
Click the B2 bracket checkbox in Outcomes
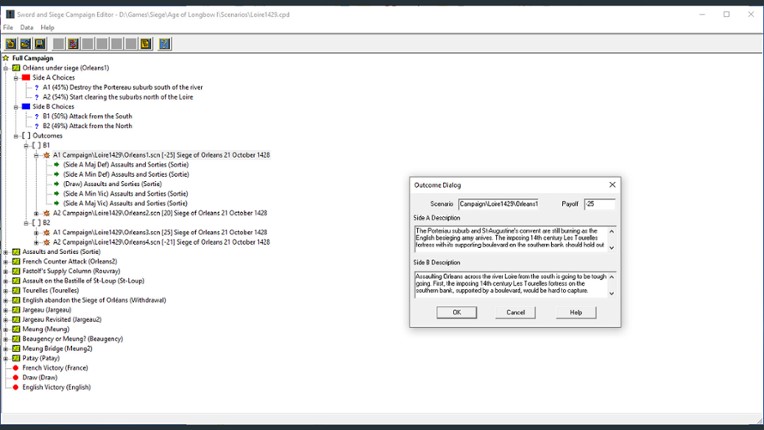click(x=36, y=223)
